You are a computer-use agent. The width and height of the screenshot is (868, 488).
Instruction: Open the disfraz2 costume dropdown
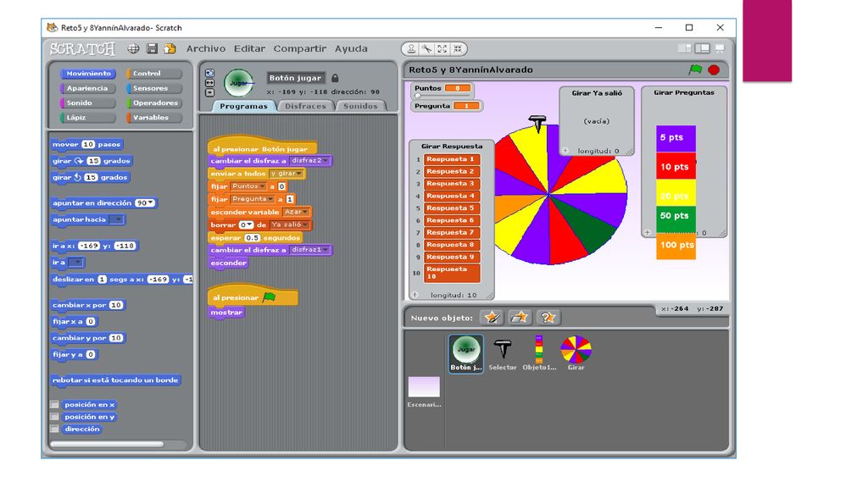pos(309,160)
